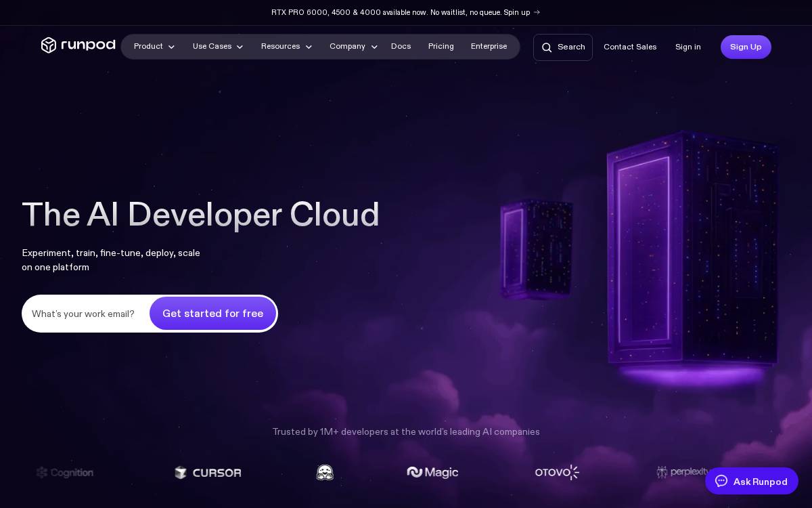Click the Cursor logo
The image size is (812, 508).
coord(208,472)
